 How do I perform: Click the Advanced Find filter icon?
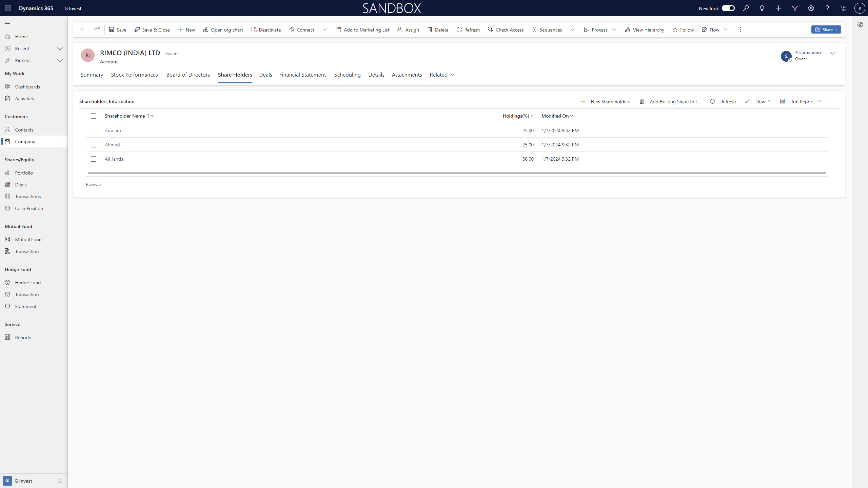click(x=795, y=8)
